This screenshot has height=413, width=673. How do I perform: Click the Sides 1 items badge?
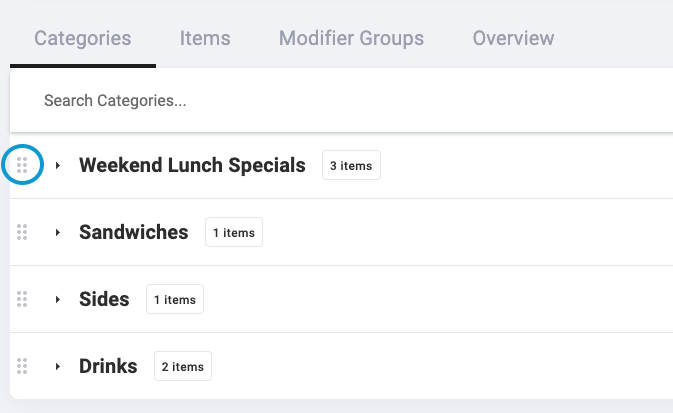click(175, 299)
